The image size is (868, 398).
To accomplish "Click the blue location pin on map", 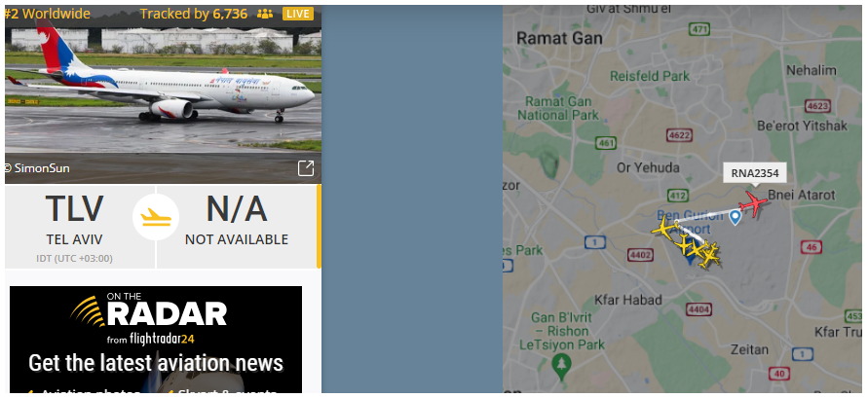I will [x=735, y=217].
